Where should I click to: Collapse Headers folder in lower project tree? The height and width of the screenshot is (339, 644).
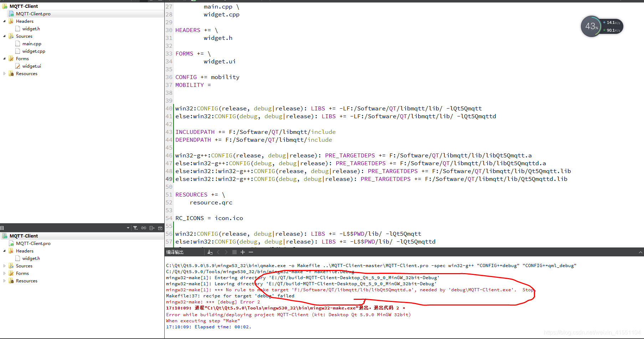point(4,251)
